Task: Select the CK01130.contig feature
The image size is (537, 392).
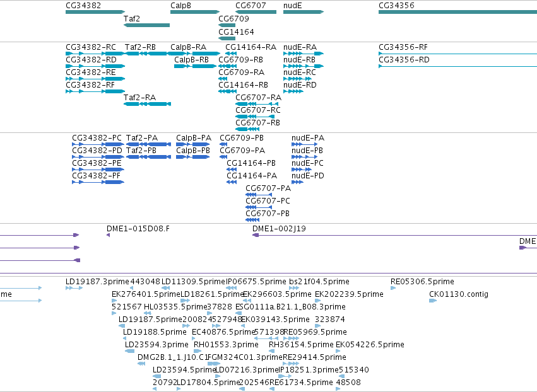Action: [459, 294]
